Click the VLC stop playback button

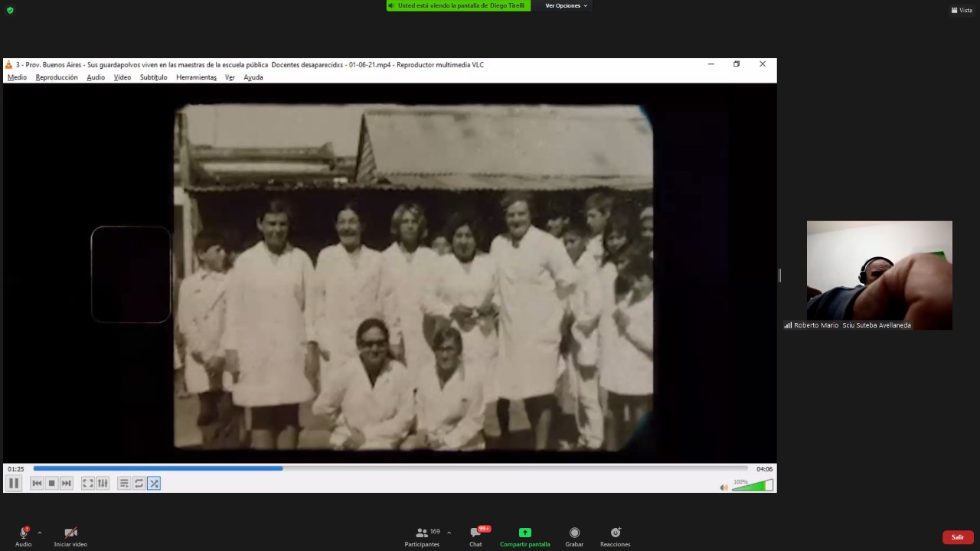pos(51,483)
